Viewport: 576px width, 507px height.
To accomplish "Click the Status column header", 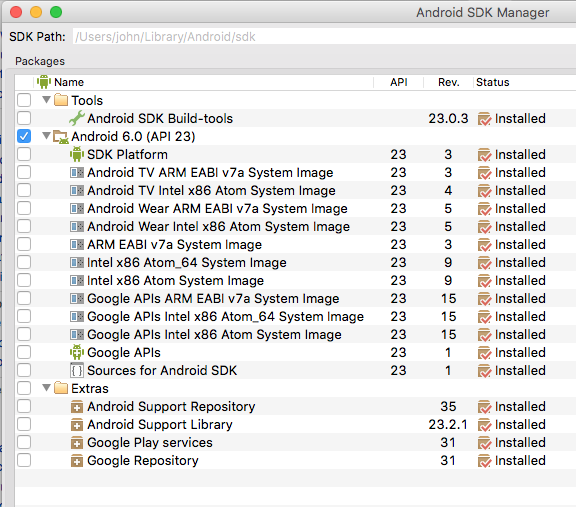I will [493, 82].
